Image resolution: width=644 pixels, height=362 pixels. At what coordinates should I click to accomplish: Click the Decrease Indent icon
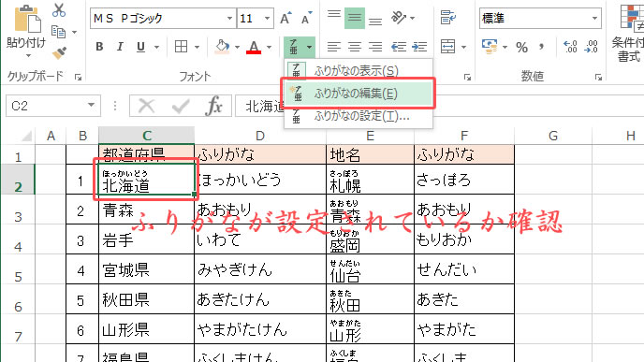(x=399, y=47)
